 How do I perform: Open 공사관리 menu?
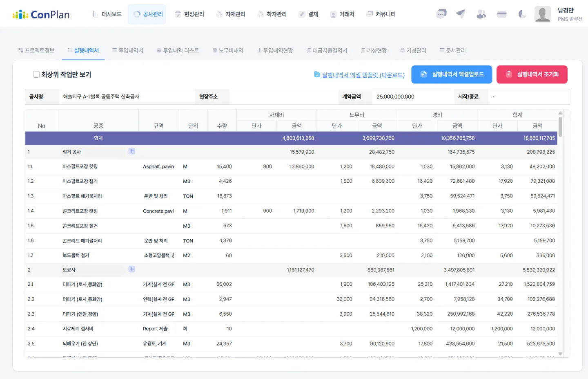pos(147,14)
